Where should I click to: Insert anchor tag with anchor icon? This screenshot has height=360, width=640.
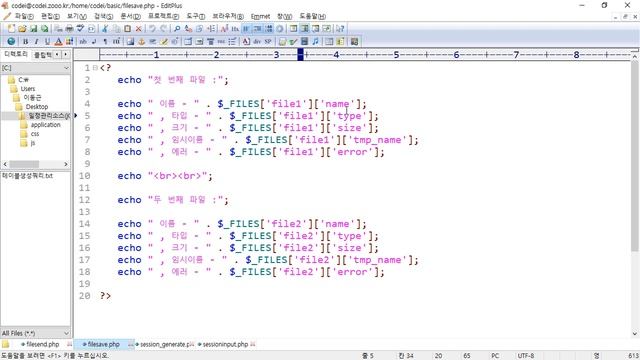coord(141,41)
